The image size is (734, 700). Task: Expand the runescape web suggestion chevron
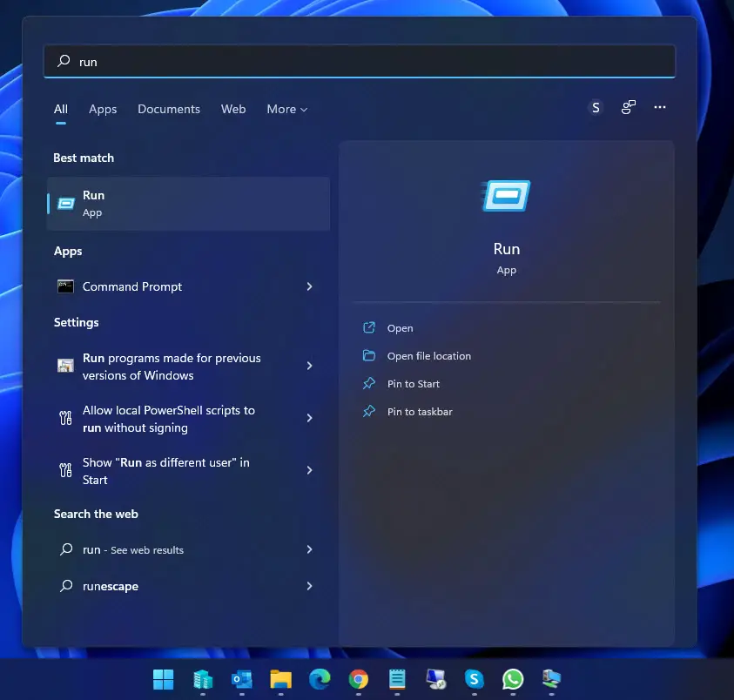(309, 587)
